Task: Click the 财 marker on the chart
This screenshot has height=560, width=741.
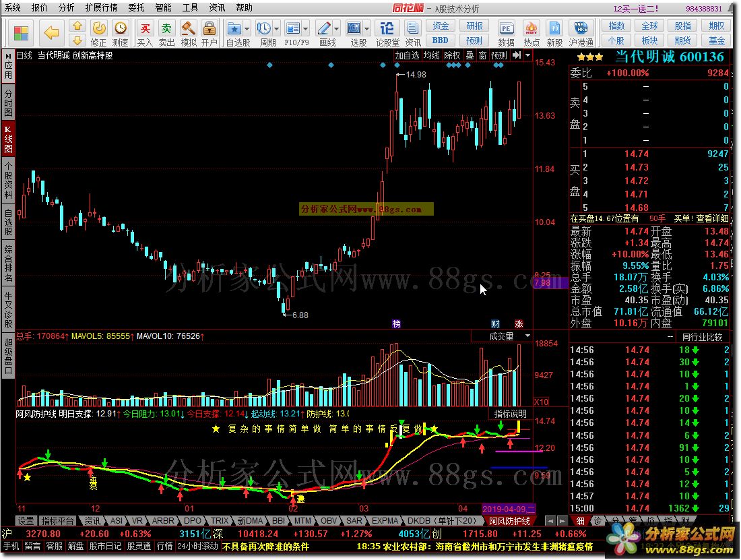Action: [495, 323]
